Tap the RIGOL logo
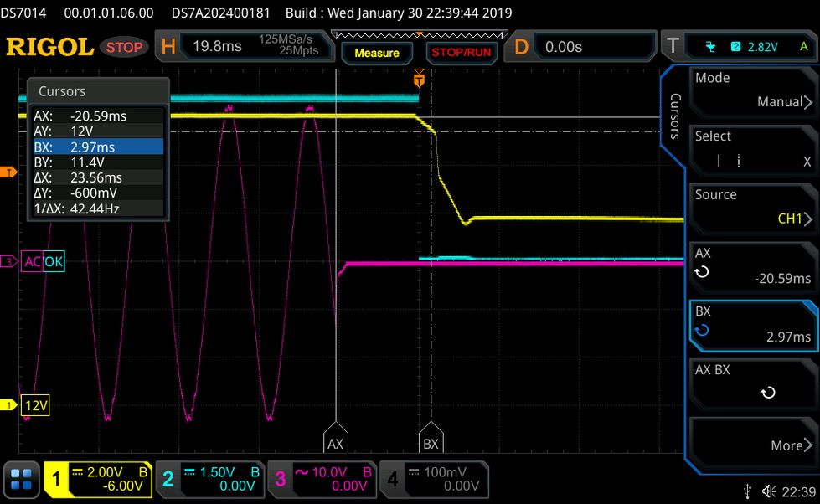This screenshot has height=504, width=820. click(x=49, y=47)
